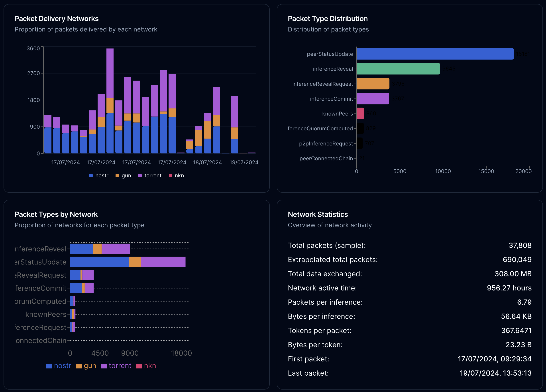Select the inferenceRevealRequest orange bar
The image size is (546, 392).
pyautogui.click(x=373, y=84)
